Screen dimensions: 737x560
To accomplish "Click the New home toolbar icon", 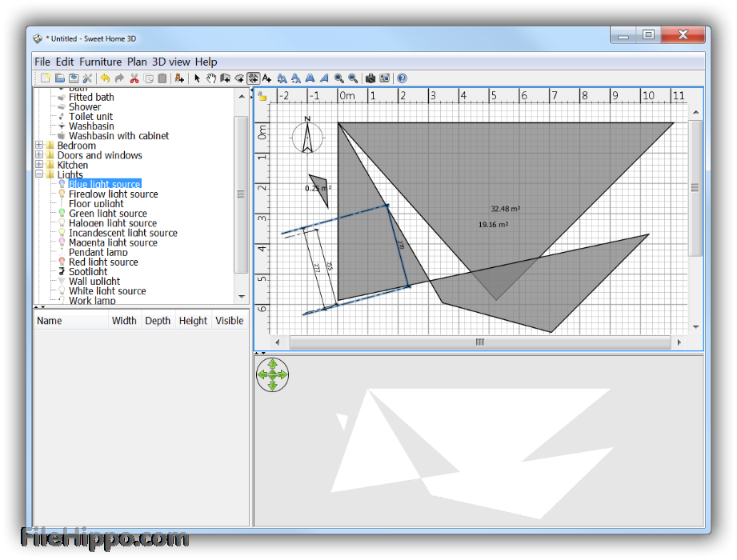I will tap(45, 78).
